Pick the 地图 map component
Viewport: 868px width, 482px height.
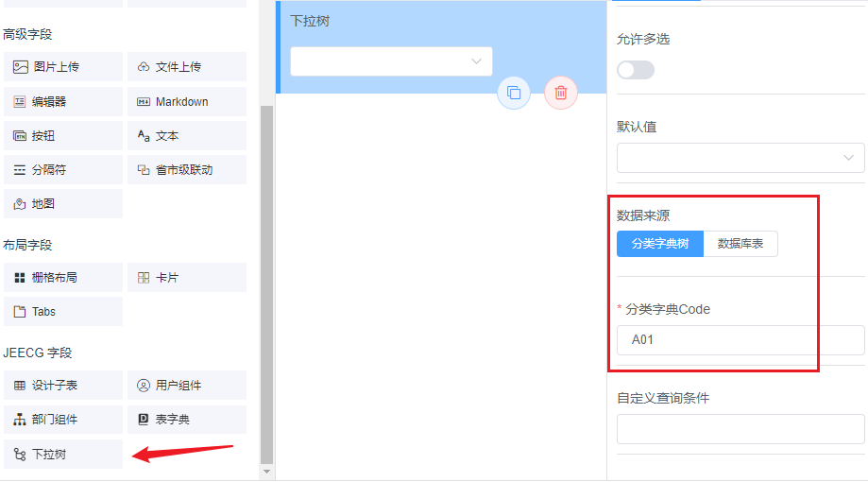coord(63,204)
